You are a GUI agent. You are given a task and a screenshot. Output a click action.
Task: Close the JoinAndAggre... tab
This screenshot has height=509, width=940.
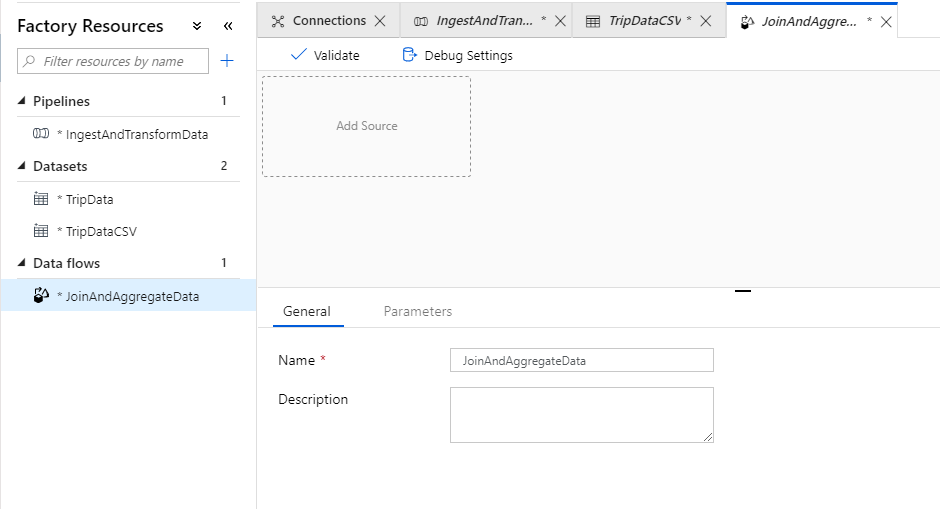pyautogui.click(x=886, y=22)
